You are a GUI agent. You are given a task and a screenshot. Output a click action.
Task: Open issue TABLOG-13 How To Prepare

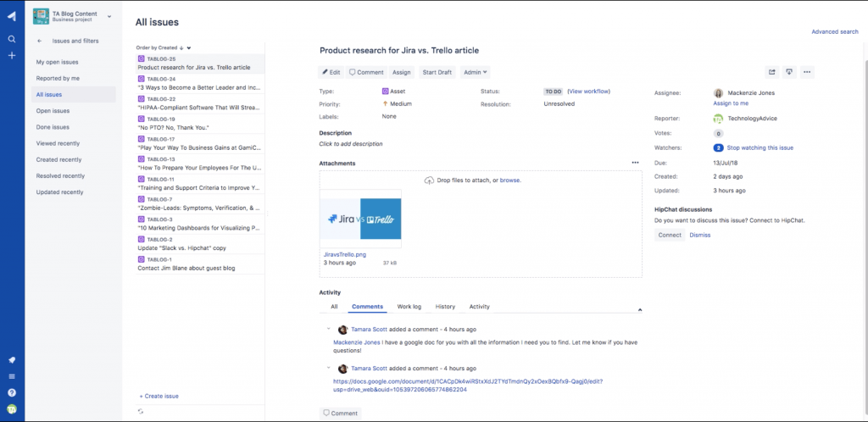pyautogui.click(x=200, y=164)
